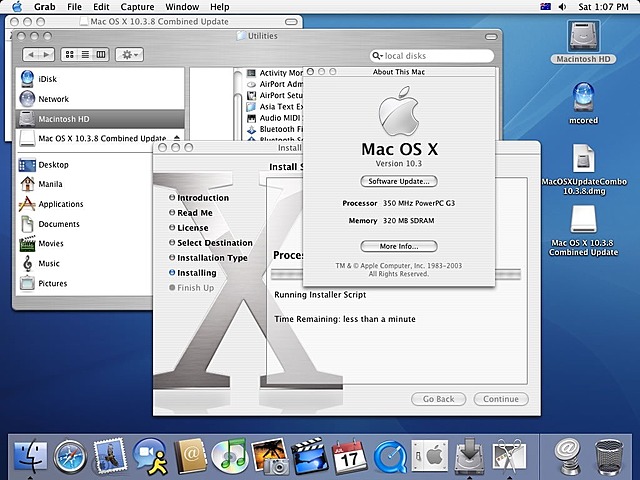Select Audio MIDI Setup in Utilities list
Viewport: 640px width, 480px height.
click(x=274, y=118)
